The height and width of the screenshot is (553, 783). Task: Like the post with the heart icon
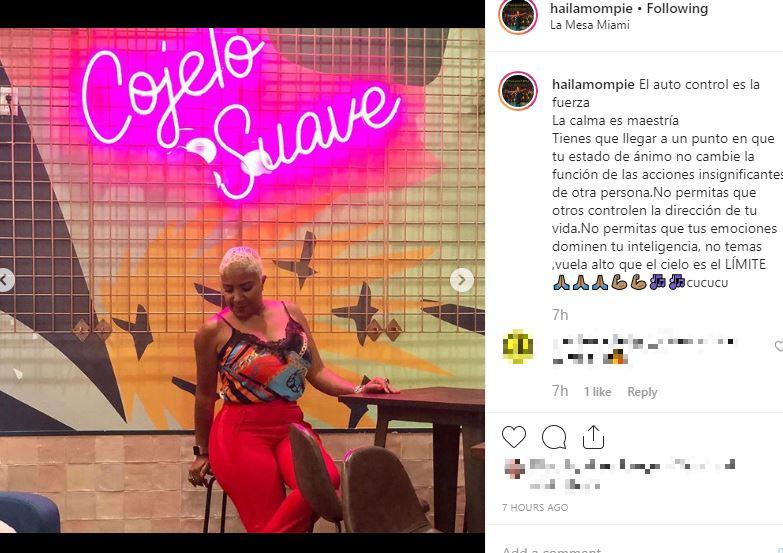click(514, 437)
